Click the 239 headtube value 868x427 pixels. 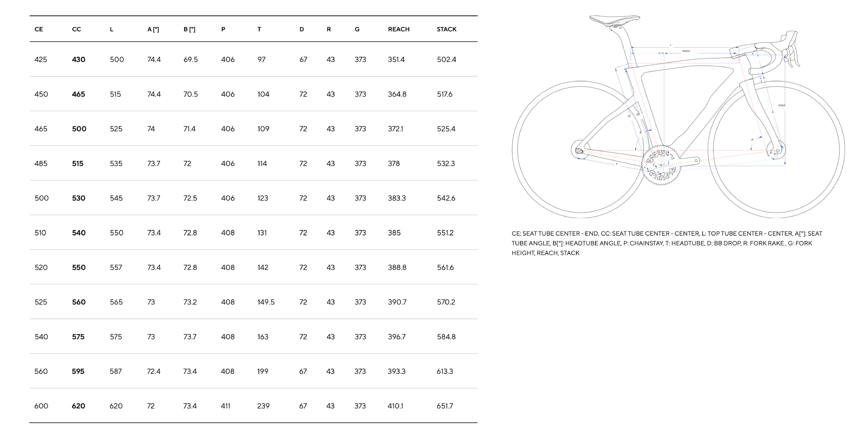pyautogui.click(x=263, y=406)
